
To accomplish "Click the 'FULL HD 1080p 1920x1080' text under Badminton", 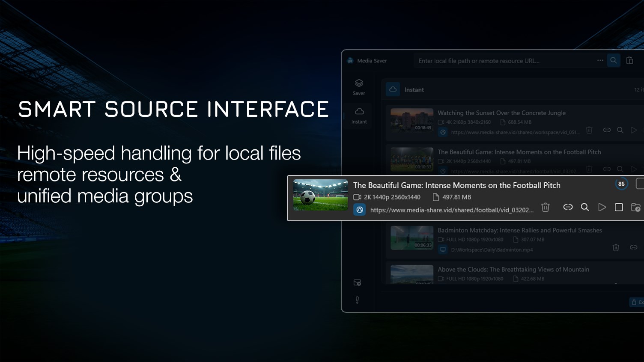I will pyautogui.click(x=474, y=240).
